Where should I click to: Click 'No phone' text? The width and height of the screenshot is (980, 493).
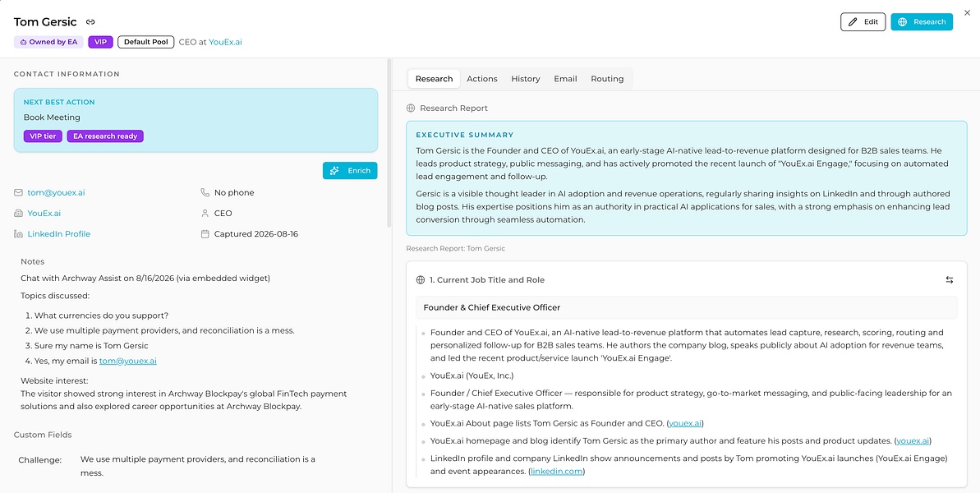tap(234, 192)
